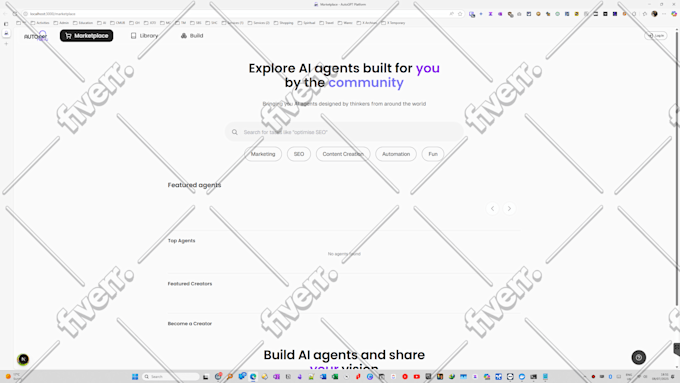The image size is (680, 383).
Task: Select the Marketplace tab in vertical tab strip
Action: coord(6,33)
